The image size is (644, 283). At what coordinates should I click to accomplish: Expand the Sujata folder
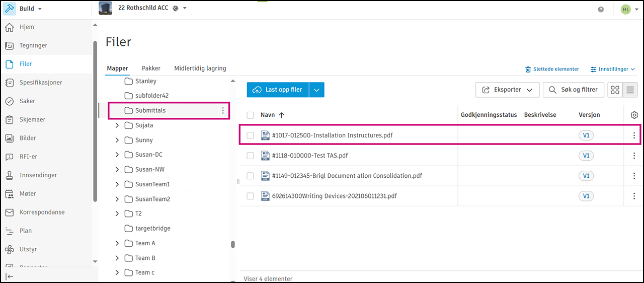point(117,125)
